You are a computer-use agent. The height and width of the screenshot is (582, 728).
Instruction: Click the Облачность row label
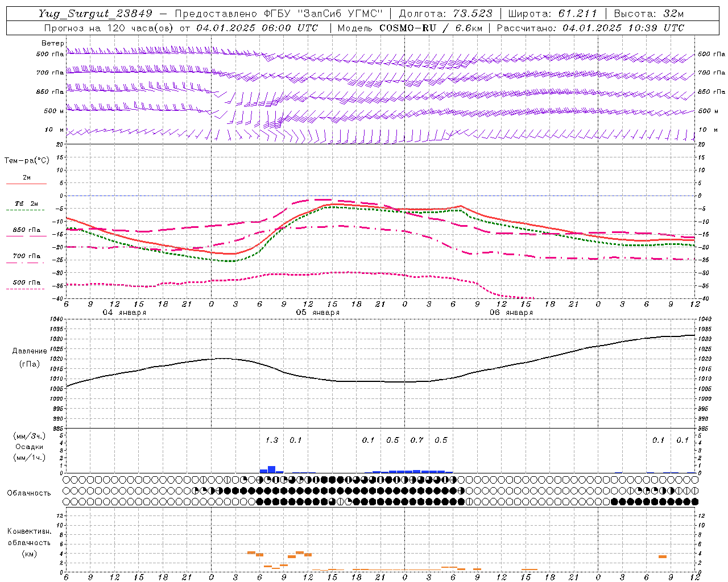click(x=29, y=493)
